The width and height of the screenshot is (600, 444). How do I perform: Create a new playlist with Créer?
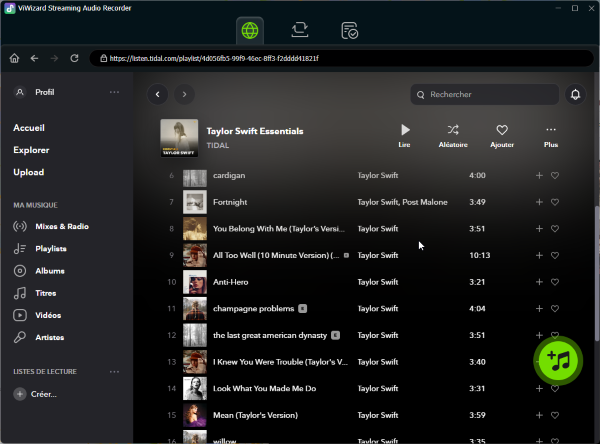(x=35, y=394)
